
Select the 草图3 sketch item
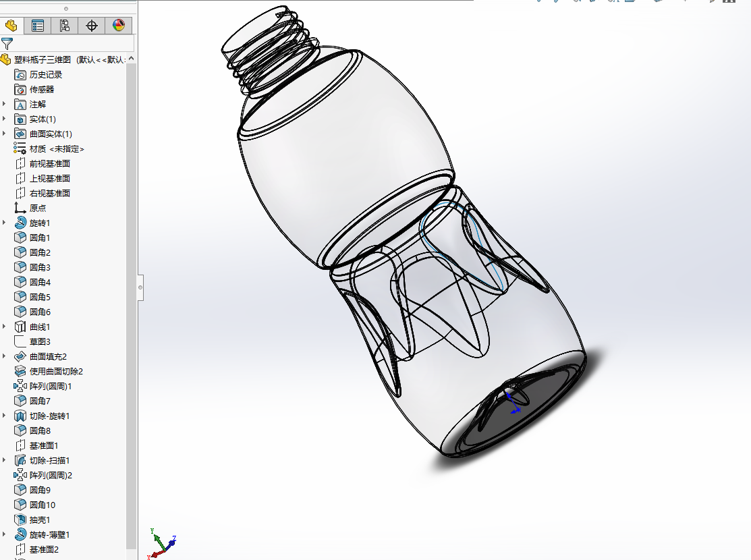point(40,342)
